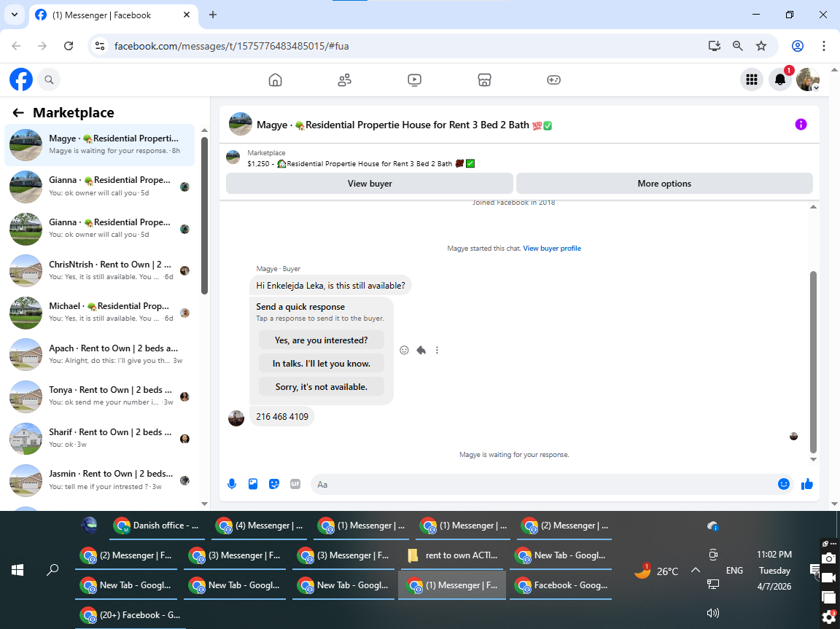Click the address bar URL
The image size is (840, 629).
click(231, 46)
